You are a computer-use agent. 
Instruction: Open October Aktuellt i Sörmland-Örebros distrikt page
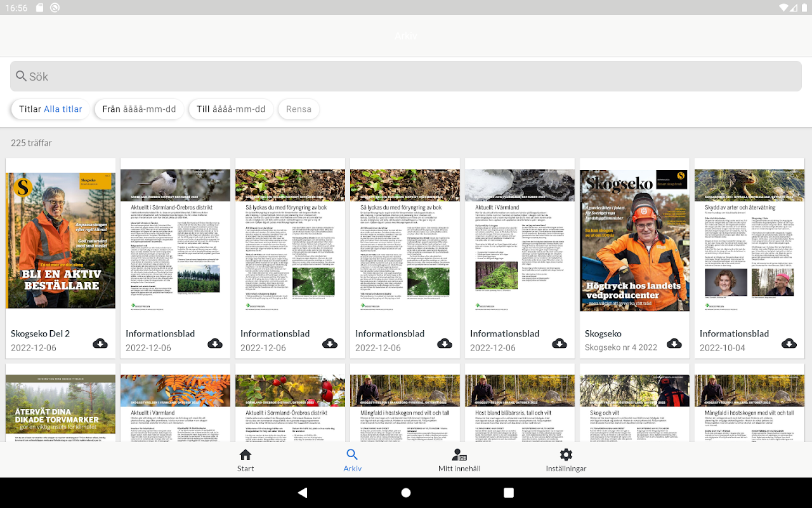(291, 408)
